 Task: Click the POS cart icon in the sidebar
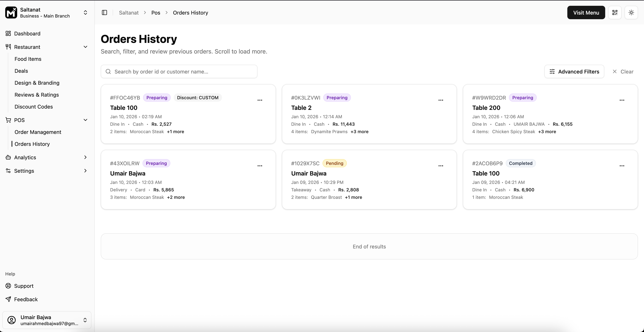pos(8,120)
